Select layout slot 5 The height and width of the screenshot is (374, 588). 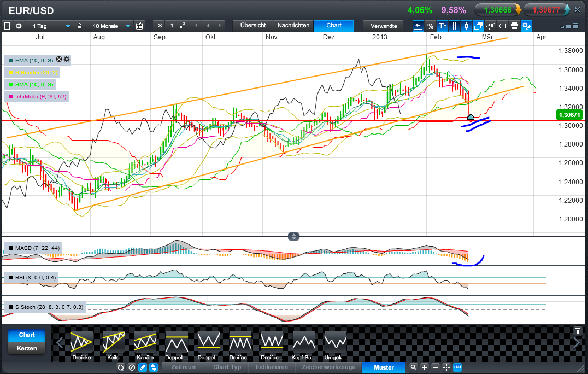[x=220, y=26]
